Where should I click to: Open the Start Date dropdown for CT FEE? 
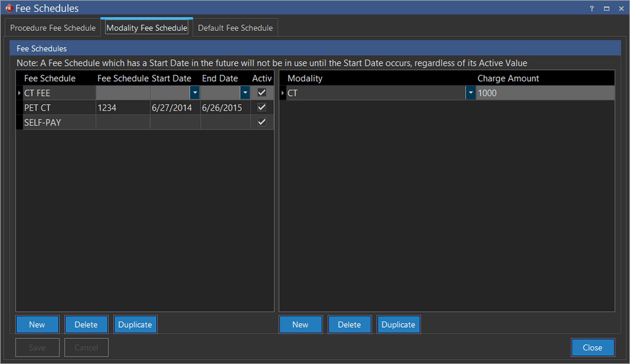click(x=194, y=93)
